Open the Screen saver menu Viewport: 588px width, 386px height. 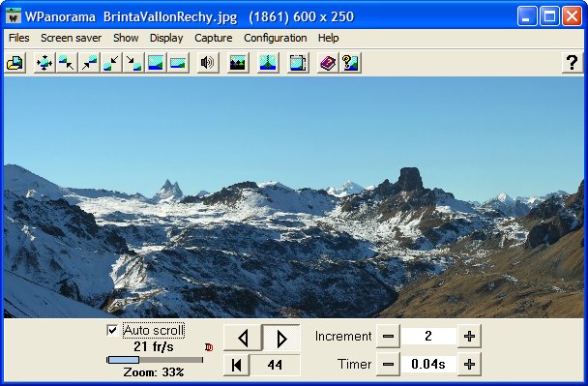[71, 38]
